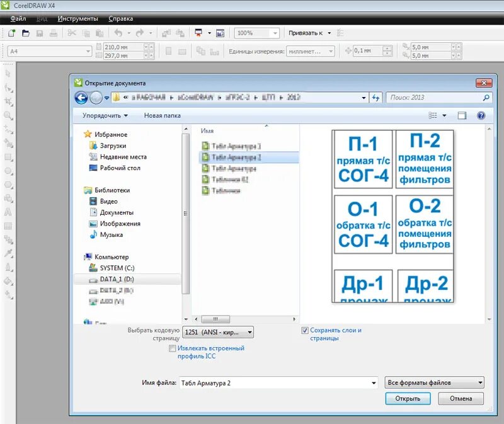This screenshot has height=424, width=504.
Task: Click the 'Имя' column header
Action: click(x=207, y=131)
